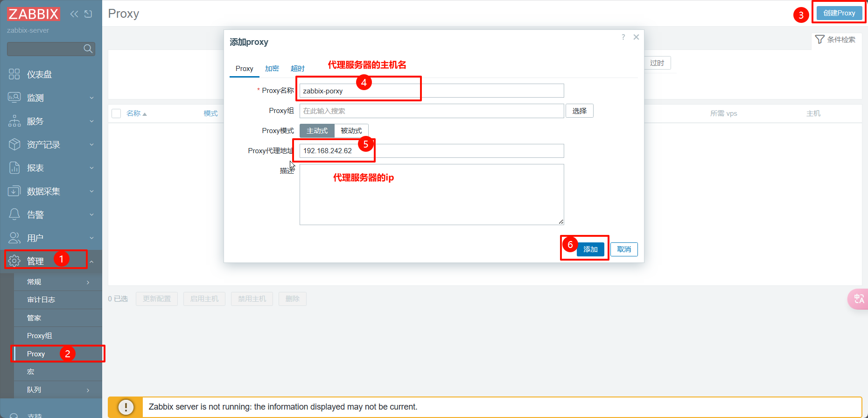Click the 服务 services icon
Screen dimensions: 868x418
[x=14, y=121]
